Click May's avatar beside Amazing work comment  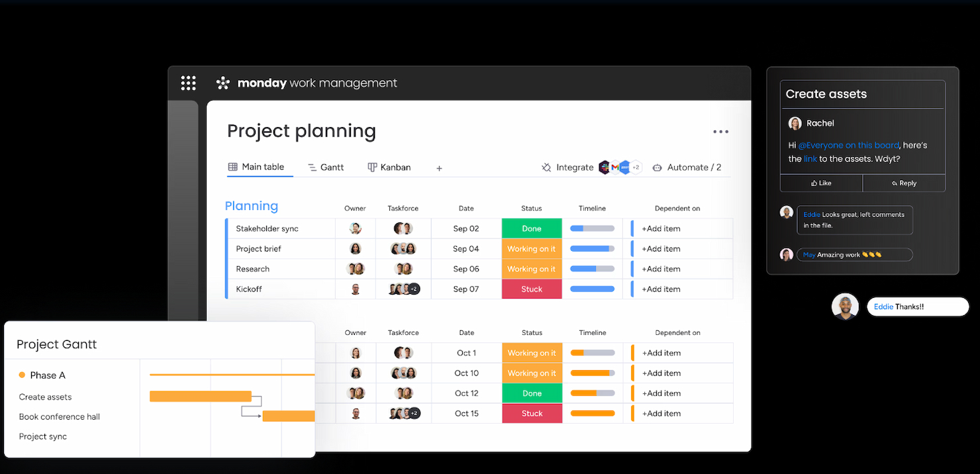tap(787, 254)
